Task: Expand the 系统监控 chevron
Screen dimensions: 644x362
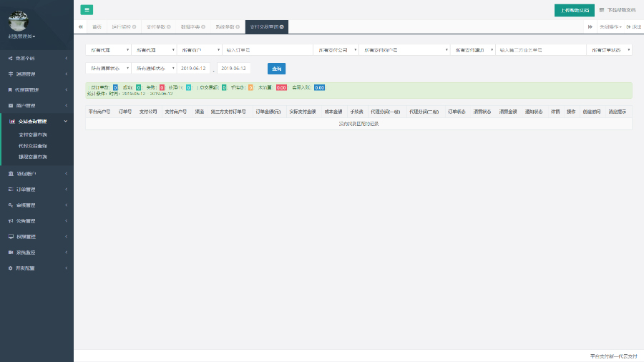Action: (x=66, y=253)
